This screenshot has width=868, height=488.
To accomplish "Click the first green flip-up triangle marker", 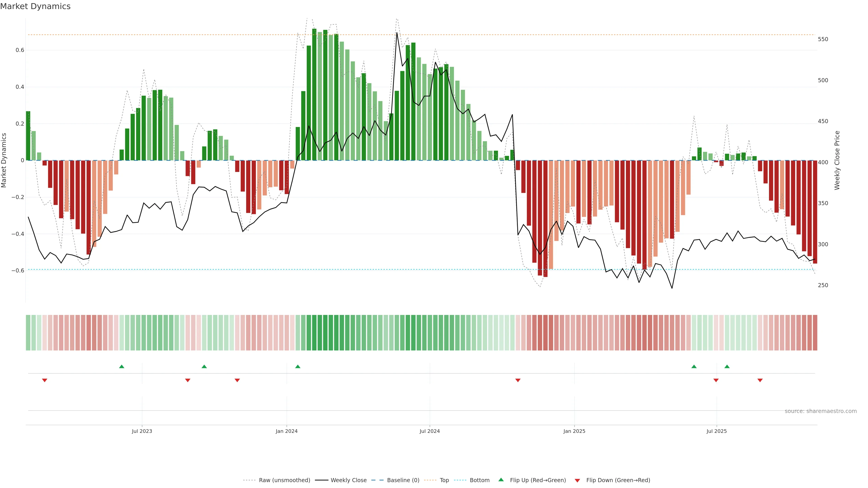I will click(x=122, y=366).
